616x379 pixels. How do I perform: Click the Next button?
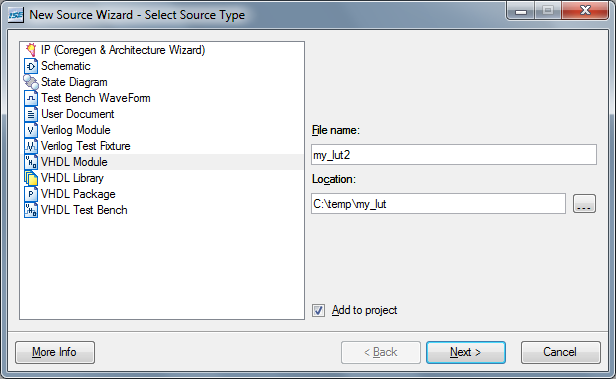(466, 352)
